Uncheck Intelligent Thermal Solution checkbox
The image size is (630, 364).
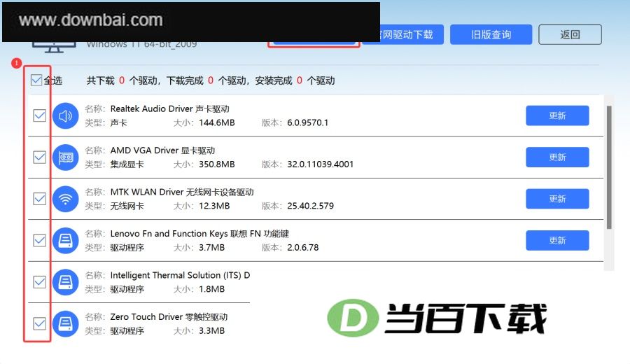[39, 282]
